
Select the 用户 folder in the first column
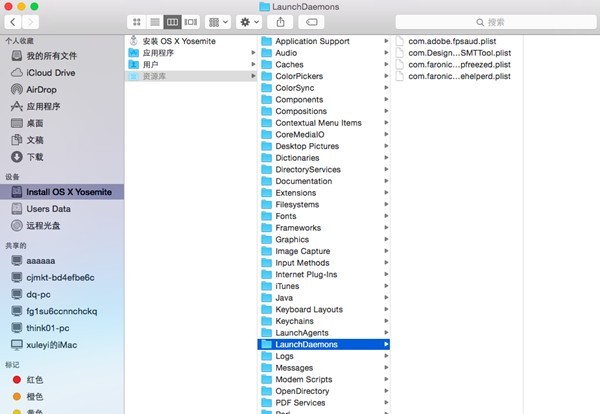pyautogui.click(x=191, y=65)
